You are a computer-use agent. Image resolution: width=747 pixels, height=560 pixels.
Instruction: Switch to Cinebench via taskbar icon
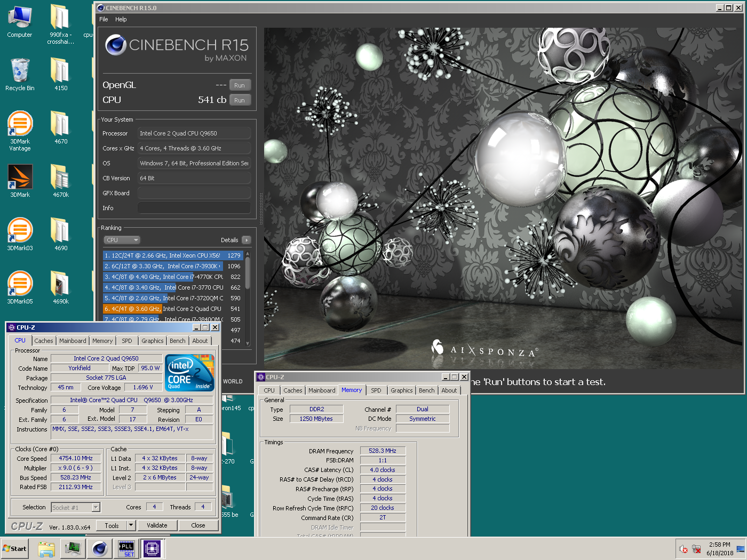(100, 548)
